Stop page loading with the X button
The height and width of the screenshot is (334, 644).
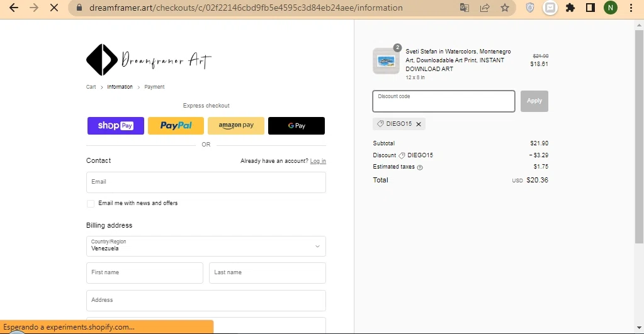click(54, 8)
